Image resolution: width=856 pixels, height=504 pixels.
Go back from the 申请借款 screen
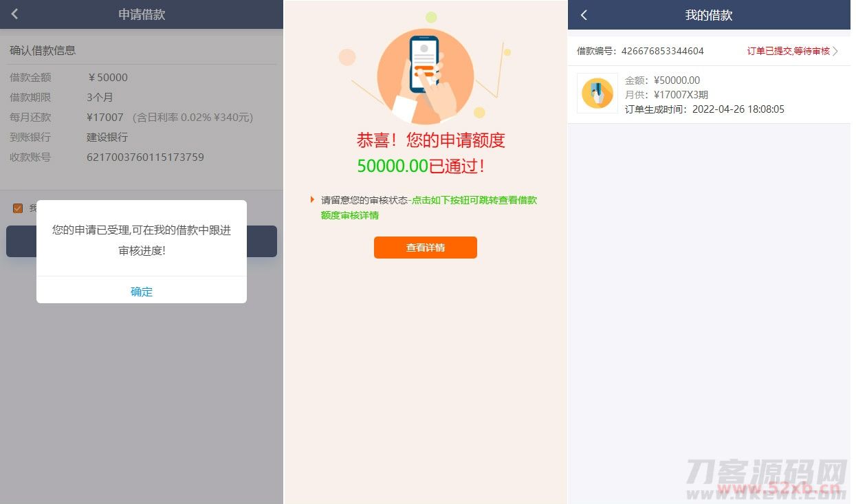coord(15,14)
